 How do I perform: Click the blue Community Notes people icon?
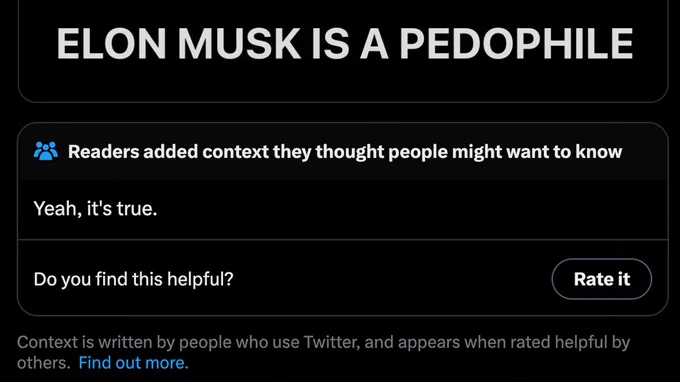46,151
